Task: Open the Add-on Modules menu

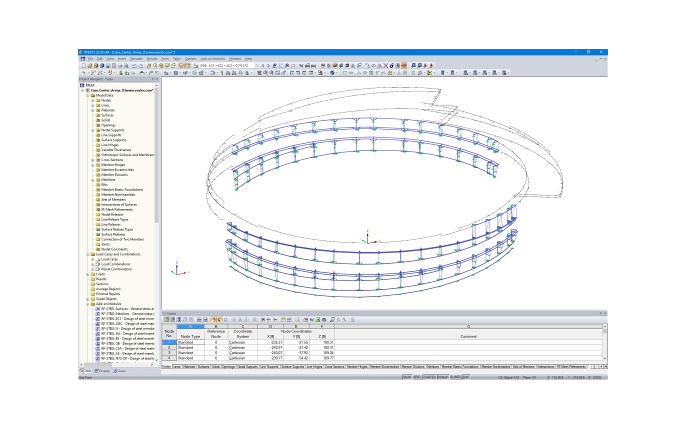Action: tap(213, 59)
